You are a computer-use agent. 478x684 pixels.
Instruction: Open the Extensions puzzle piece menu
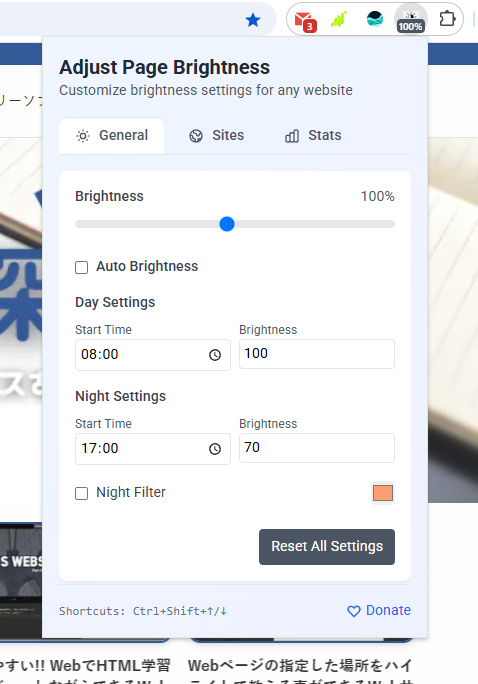tap(447, 19)
